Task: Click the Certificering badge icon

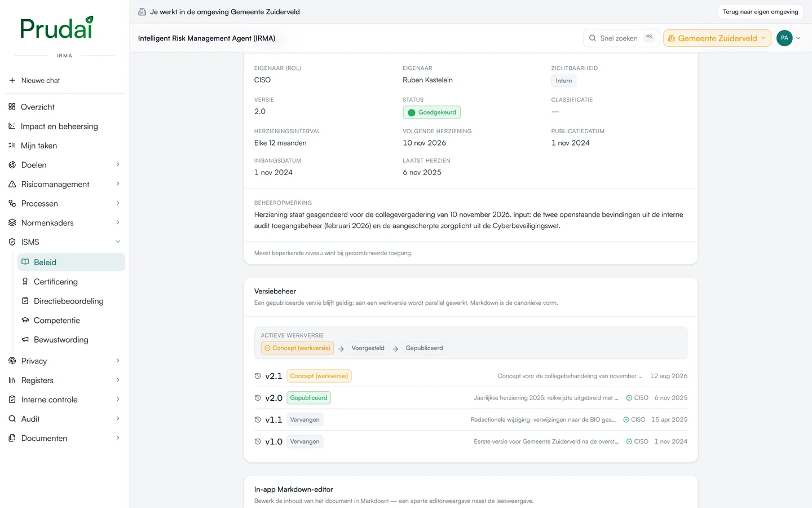Action: [25, 281]
